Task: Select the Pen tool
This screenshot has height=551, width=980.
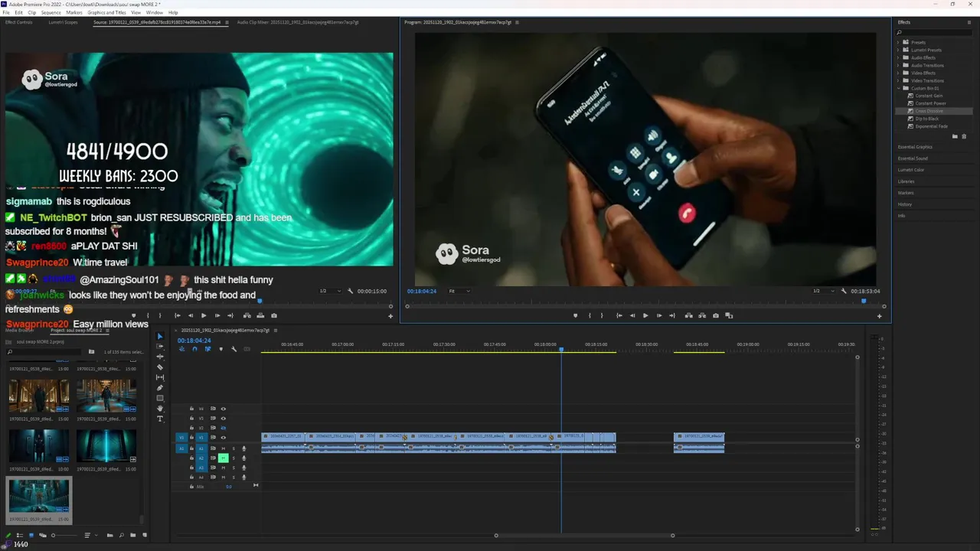Action: pyautogui.click(x=160, y=388)
